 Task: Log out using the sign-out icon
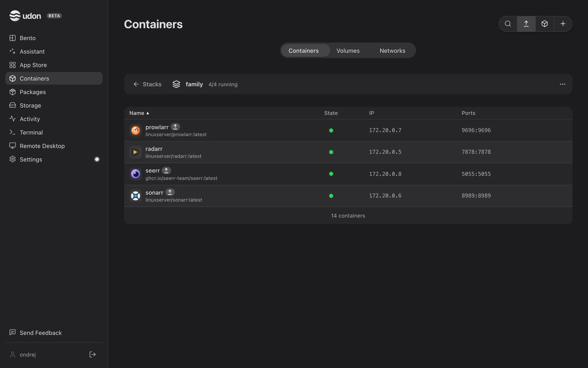(92, 354)
